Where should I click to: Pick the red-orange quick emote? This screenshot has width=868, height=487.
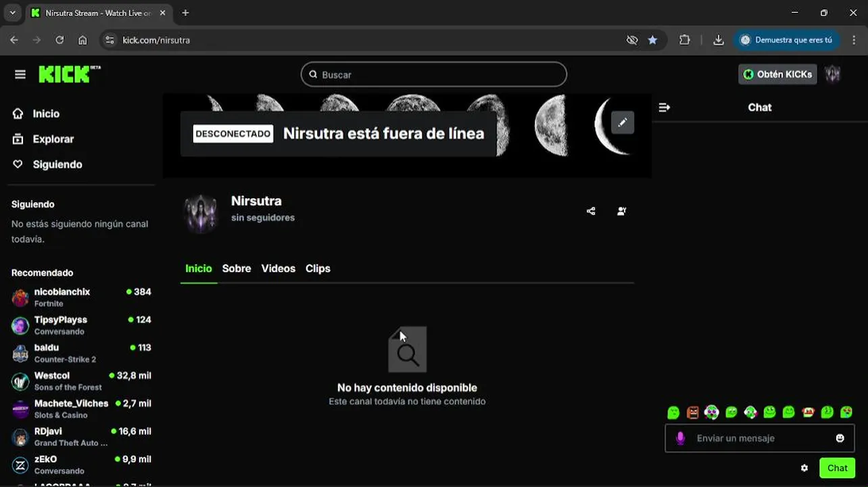point(808,412)
